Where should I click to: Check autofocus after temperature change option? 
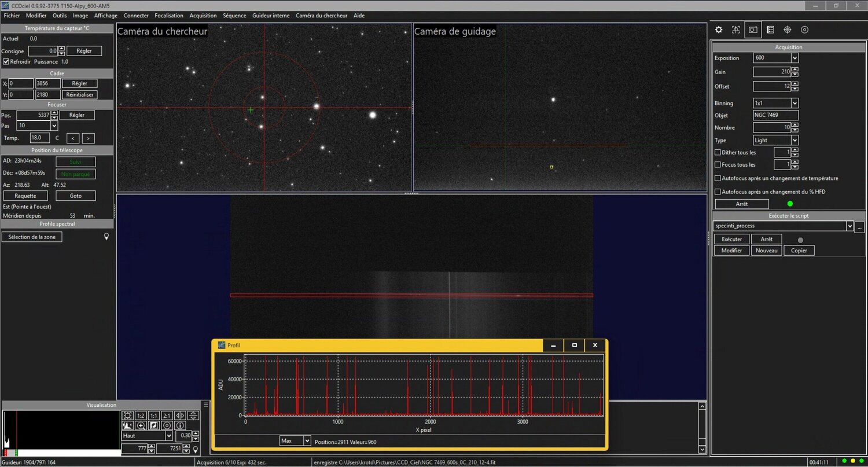pos(718,178)
